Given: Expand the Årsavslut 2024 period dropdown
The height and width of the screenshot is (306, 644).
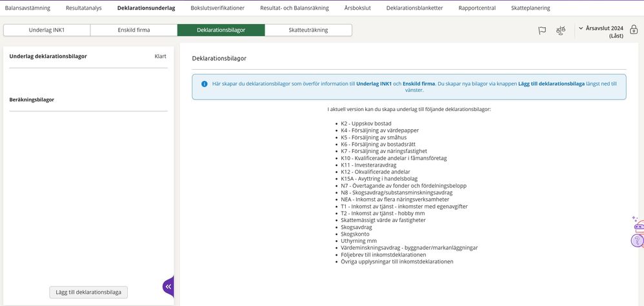Looking at the screenshot, I should click(x=601, y=28).
